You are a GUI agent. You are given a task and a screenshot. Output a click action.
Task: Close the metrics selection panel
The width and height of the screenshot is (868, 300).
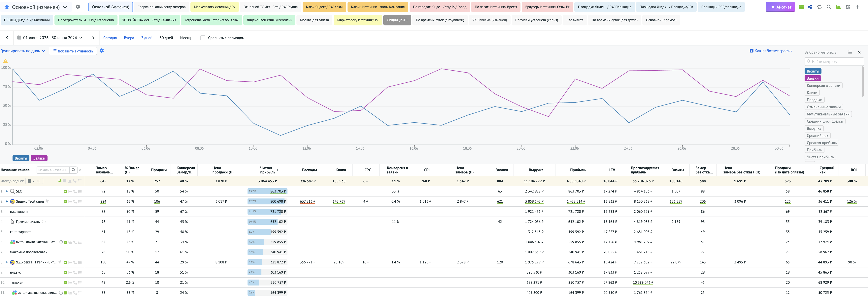(859, 52)
